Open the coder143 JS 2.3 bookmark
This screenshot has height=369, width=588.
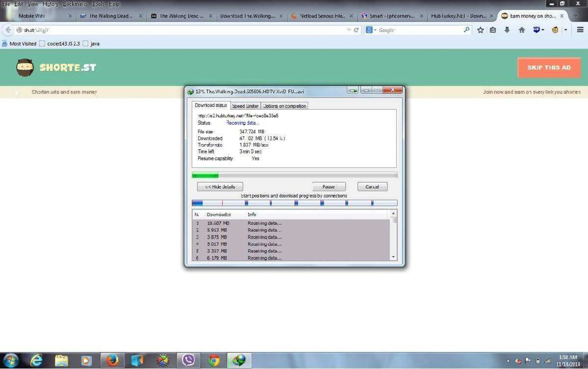(60, 44)
